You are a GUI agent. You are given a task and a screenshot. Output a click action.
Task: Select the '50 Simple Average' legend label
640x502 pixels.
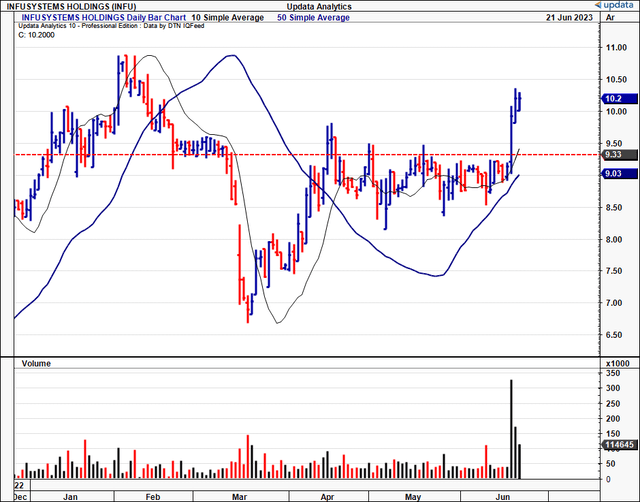tap(313, 18)
